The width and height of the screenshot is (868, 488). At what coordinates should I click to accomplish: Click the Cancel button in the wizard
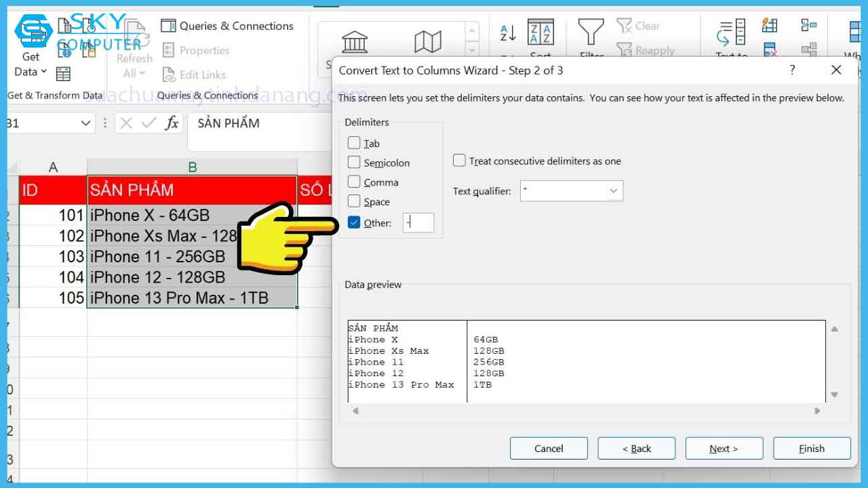(x=549, y=449)
